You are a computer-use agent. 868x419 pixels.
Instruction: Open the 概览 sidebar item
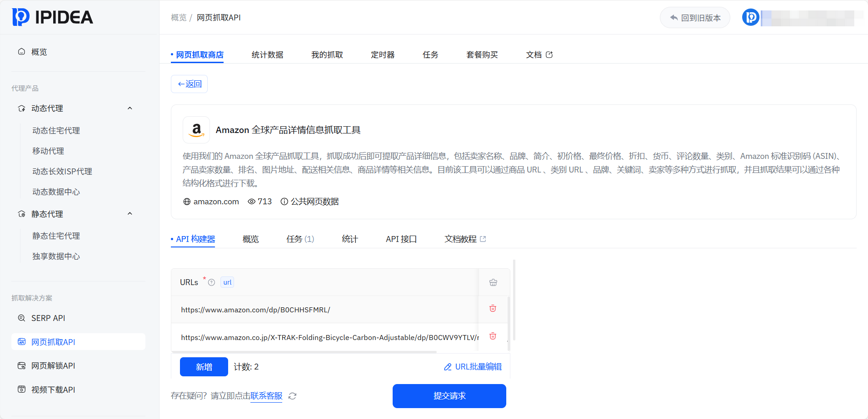tap(39, 52)
